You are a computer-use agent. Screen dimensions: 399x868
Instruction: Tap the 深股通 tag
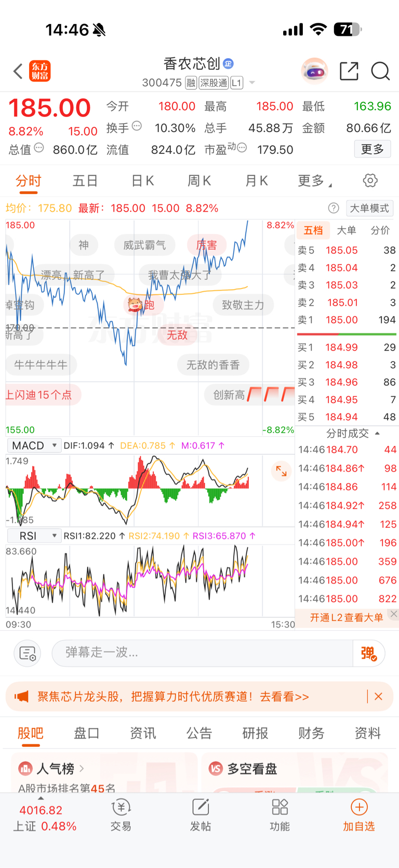pos(214,83)
